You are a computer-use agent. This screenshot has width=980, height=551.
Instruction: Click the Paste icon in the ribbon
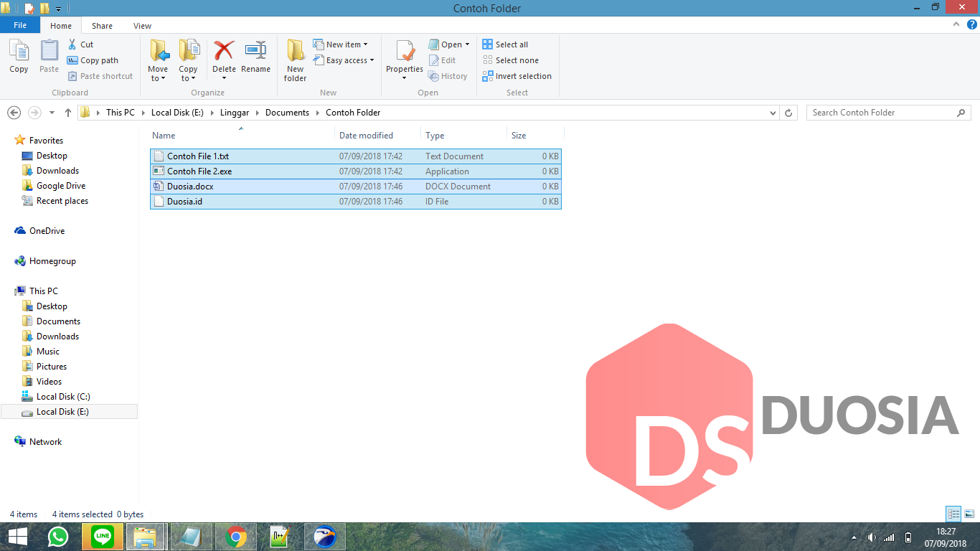(x=49, y=57)
